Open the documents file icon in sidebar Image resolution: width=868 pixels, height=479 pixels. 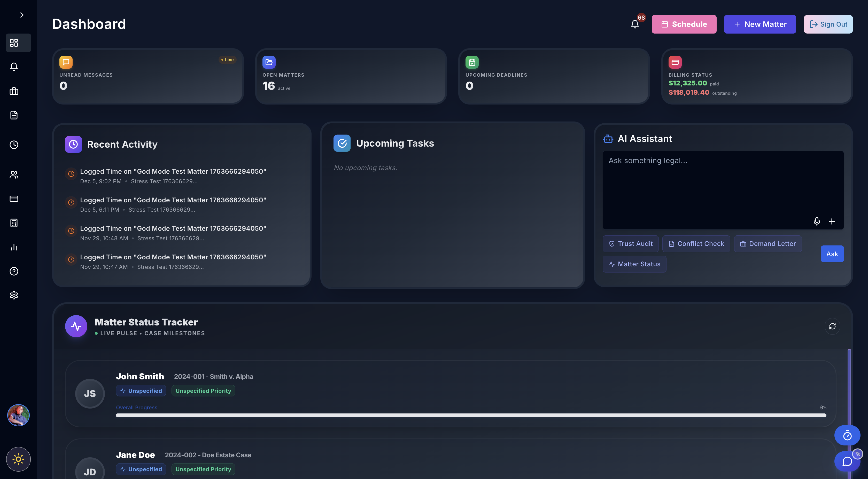[x=14, y=115]
